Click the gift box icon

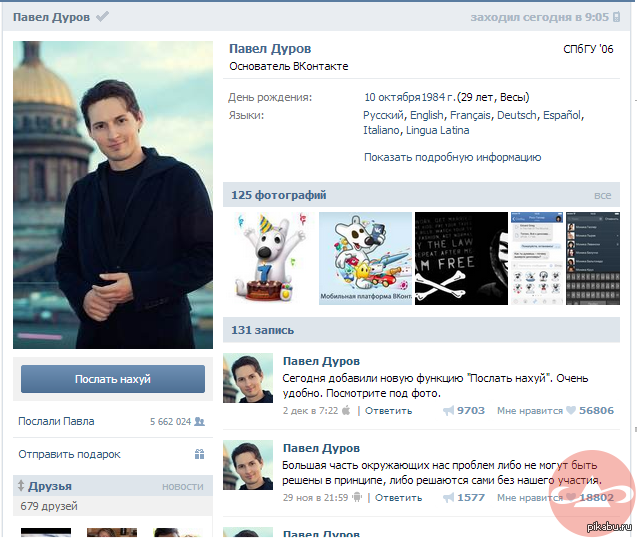199,454
